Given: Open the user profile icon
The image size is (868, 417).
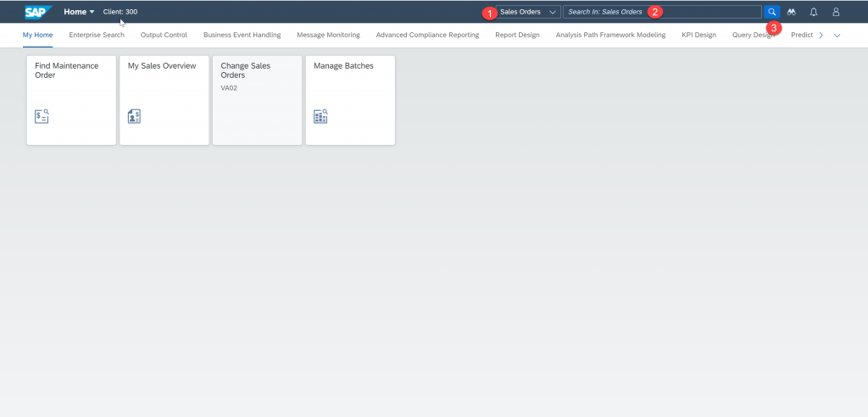Looking at the screenshot, I should [836, 12].
